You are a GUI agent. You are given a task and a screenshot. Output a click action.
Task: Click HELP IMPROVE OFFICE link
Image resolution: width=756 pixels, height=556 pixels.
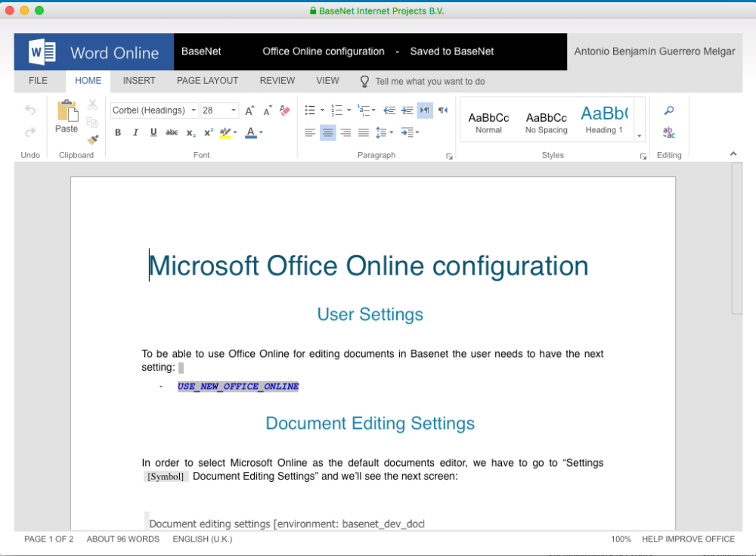pyautogui.click(x=688, y=539)
